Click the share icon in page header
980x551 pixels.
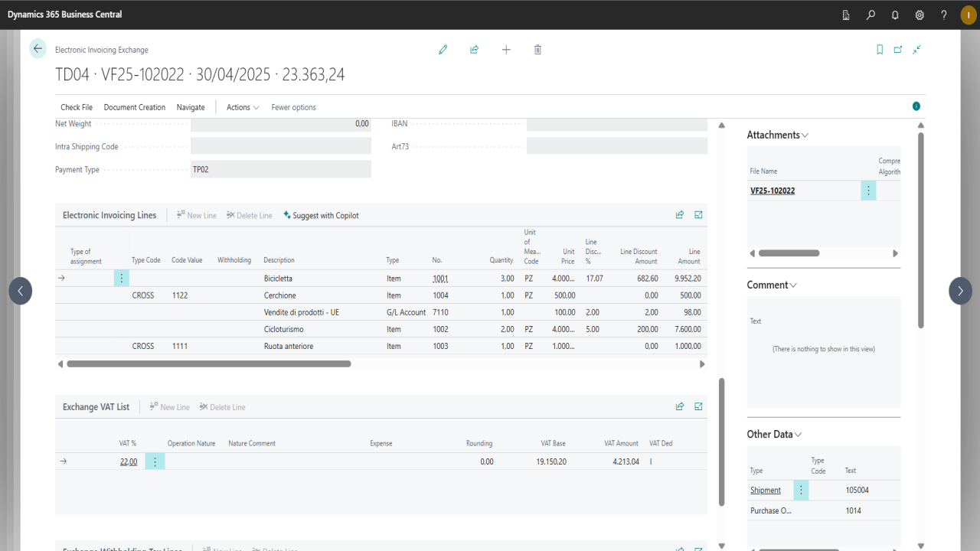474,50
